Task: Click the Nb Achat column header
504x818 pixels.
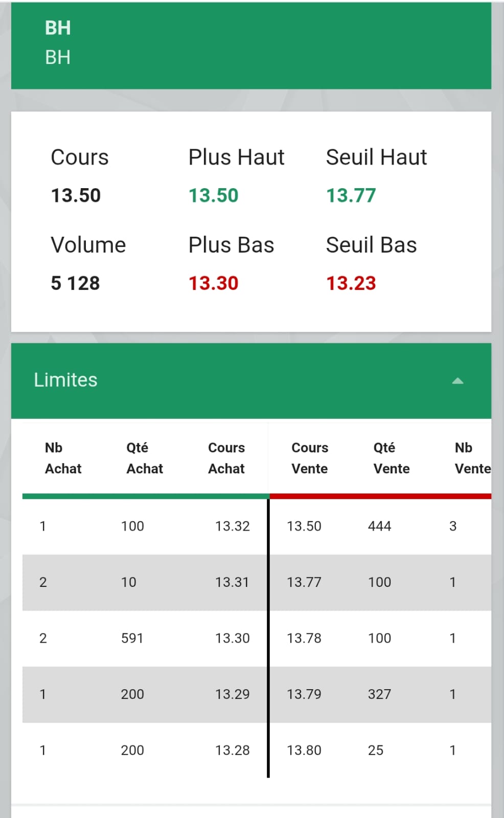Action: click(x=63, y=458)
